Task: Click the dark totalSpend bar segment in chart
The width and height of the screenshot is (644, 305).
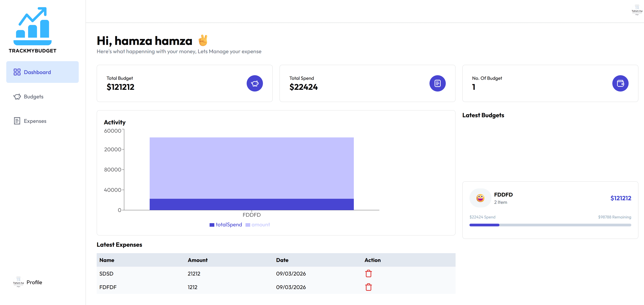Action: pos(252,204)
